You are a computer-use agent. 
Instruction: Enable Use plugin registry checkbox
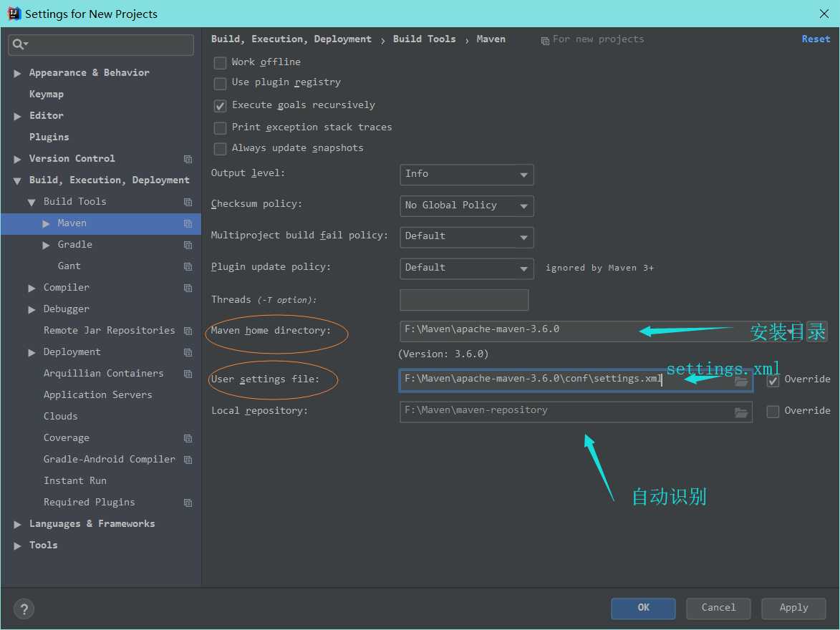[220, 83]
